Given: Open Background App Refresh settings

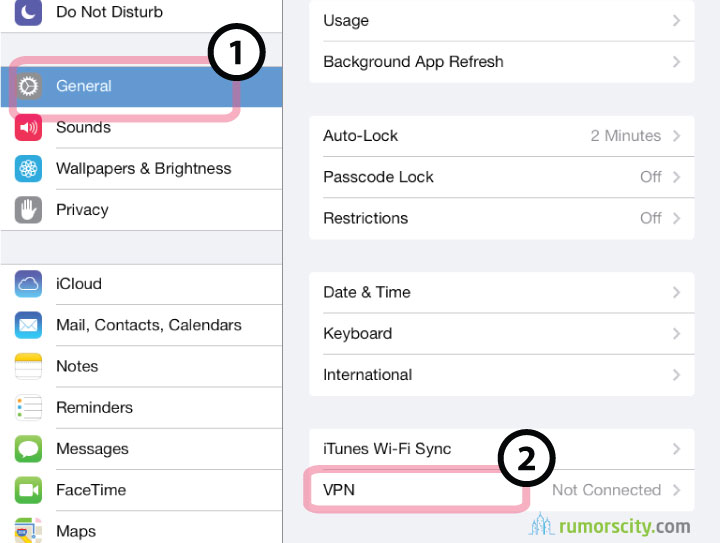Looking at the screenshot, I should tap(502, 62).
